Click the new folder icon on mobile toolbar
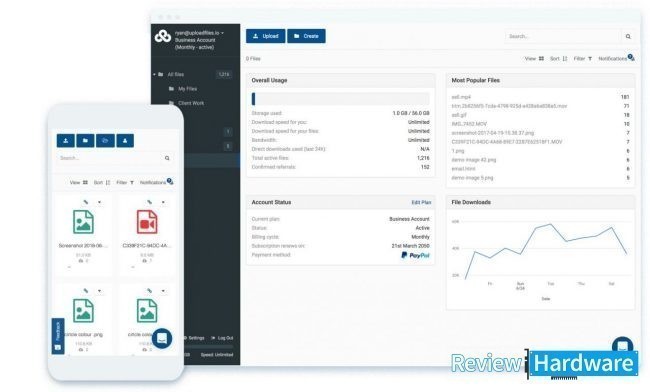Image resolution: width=650 pixels, height=392 pixels. [85, 141]
